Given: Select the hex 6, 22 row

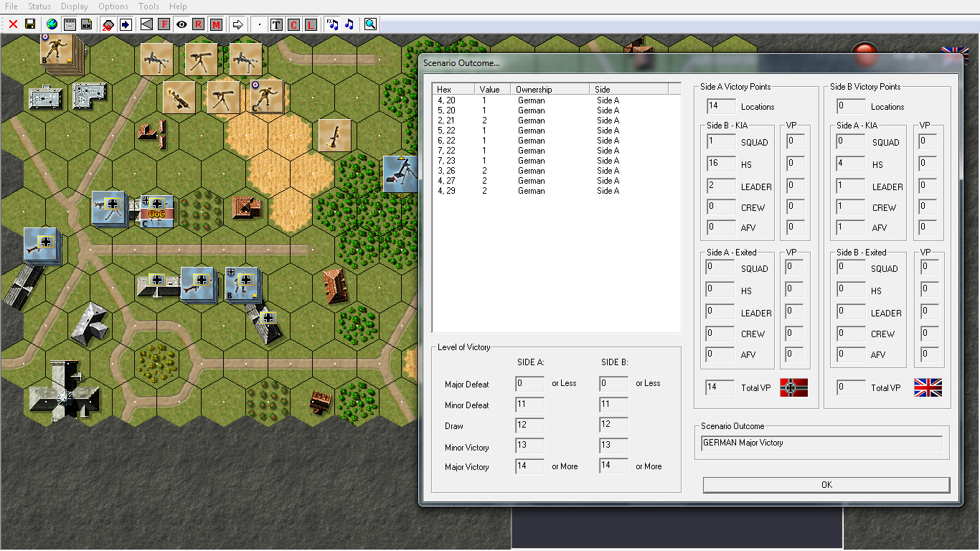Looking at the screenshot, I should coord(556,141).
